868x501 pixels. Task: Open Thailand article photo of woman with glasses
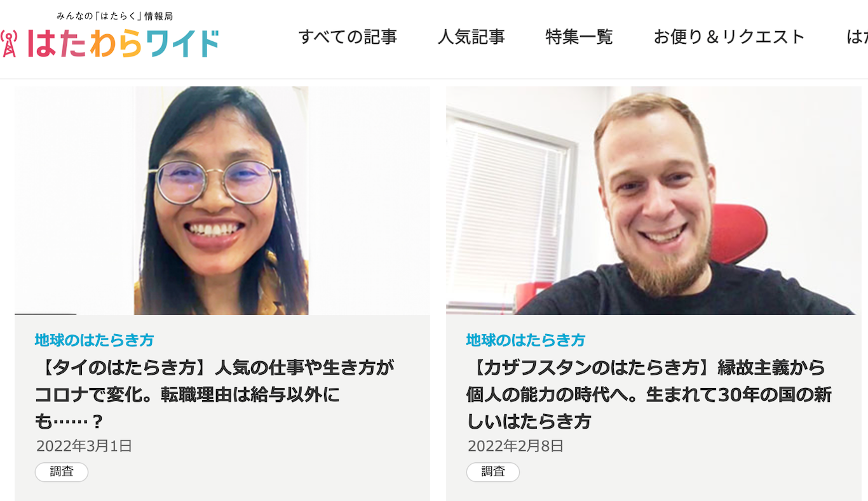coord(222,201)
